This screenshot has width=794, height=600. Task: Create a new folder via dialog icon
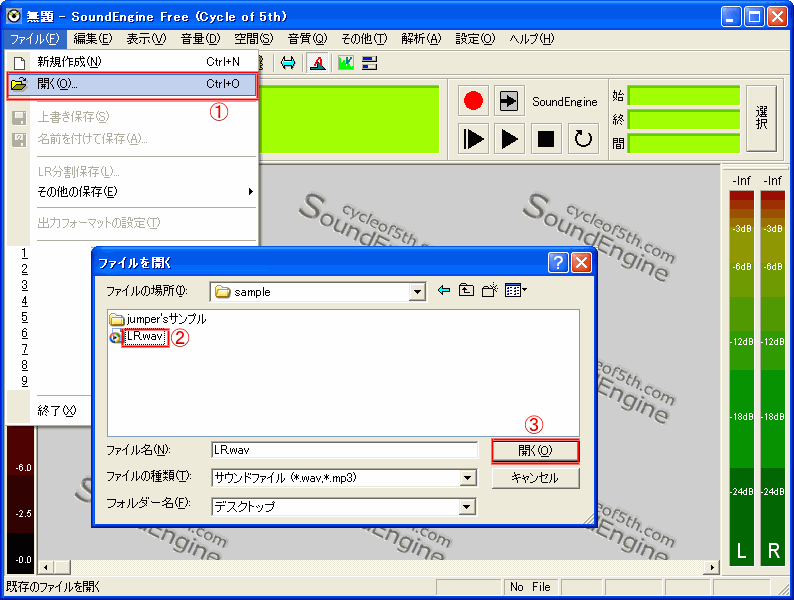[x=490, y=291]
